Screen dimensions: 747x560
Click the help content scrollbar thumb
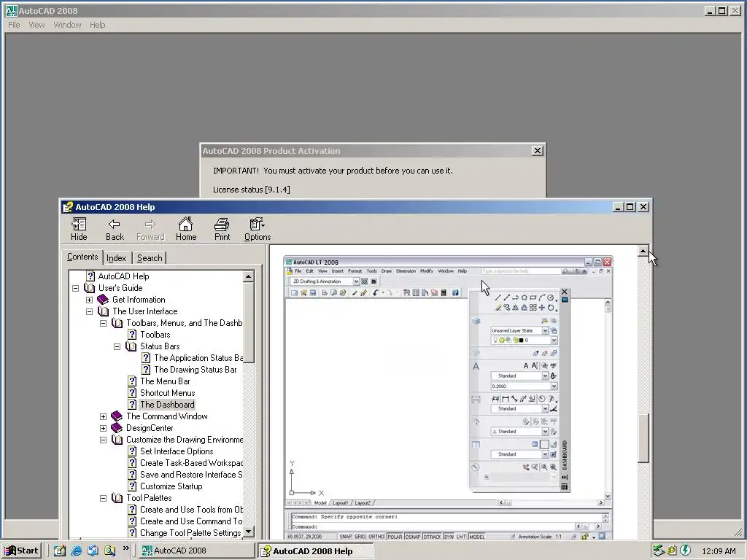(x=643, y=438)
